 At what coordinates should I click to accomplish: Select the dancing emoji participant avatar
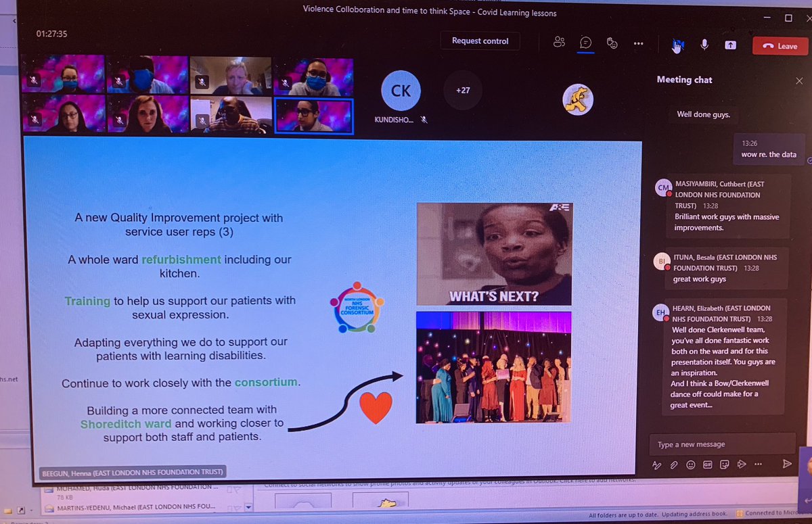click(x=578, y=100)
